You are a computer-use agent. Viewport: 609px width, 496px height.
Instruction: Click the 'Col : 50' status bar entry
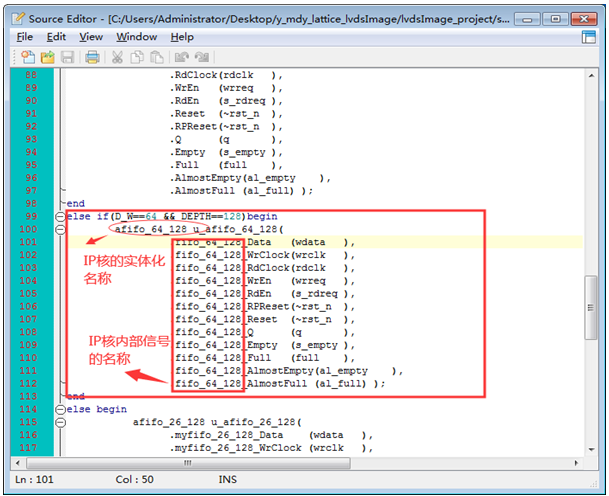(134, 479)
